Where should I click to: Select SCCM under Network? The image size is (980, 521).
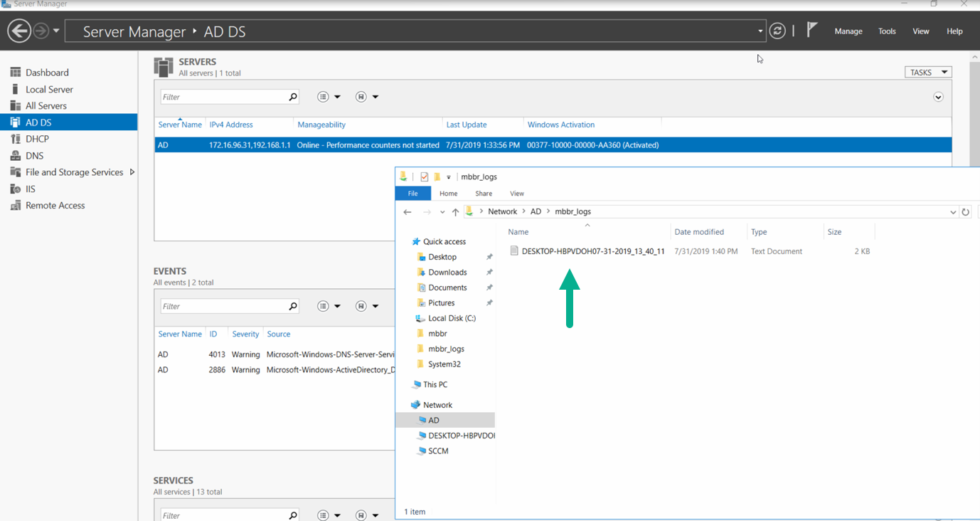pyautogui.click(x=438, y=451)
